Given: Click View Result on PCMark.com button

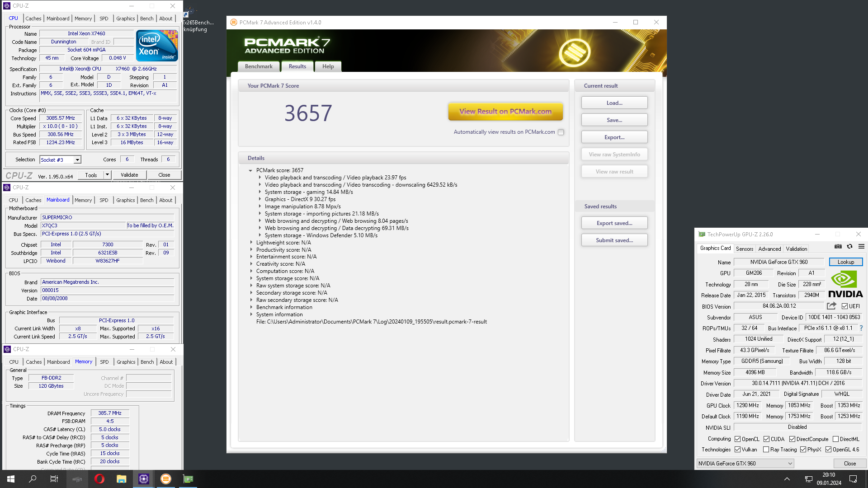Looking at the screenshot, I should coord(505,112).
